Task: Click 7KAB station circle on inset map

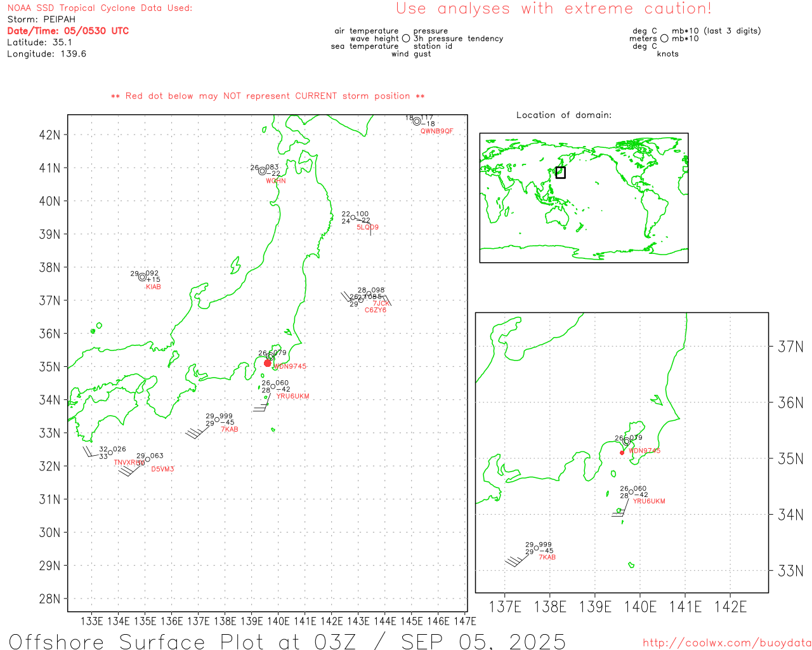Action: [x=536, y=548]
